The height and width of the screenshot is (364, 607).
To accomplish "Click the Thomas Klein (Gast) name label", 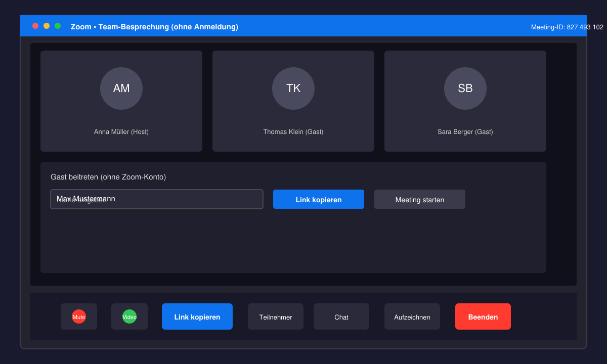I will (293, 132).
